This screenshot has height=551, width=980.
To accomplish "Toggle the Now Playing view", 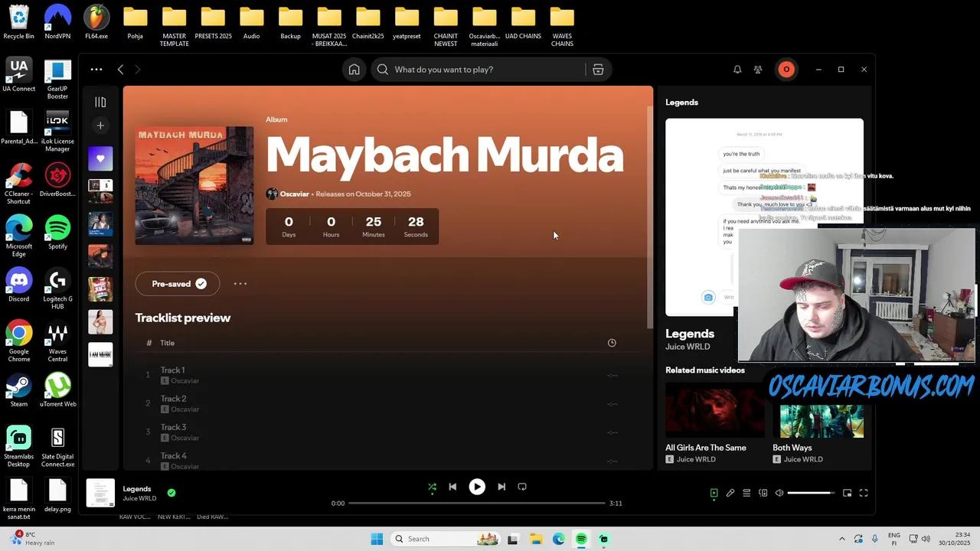I will click(714, 494).
